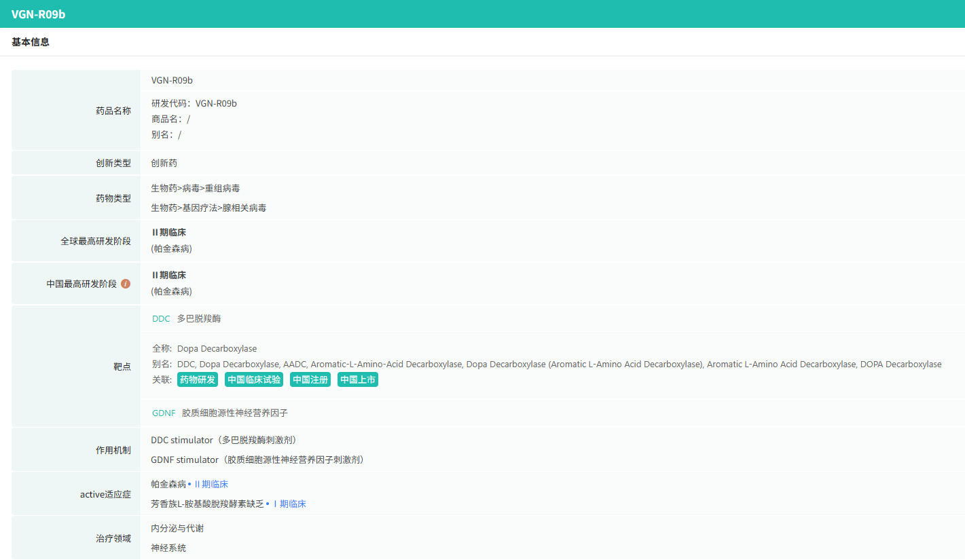Viewport: 965px width, 560px height.
Task: Click the 芳香族L-胺基酸脱羧酵素缺乏 indication
Action: [207, 504]
